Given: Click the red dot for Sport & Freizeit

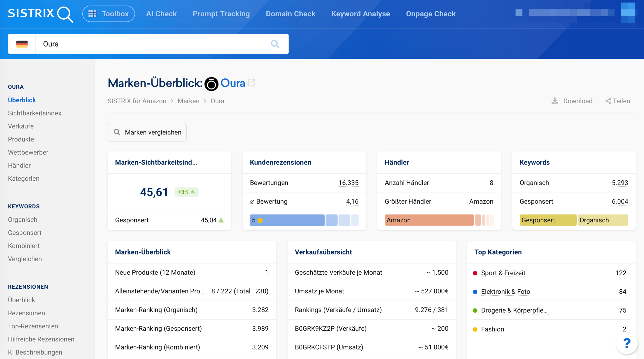Looking at the screenshot, I should click(475, 273).
